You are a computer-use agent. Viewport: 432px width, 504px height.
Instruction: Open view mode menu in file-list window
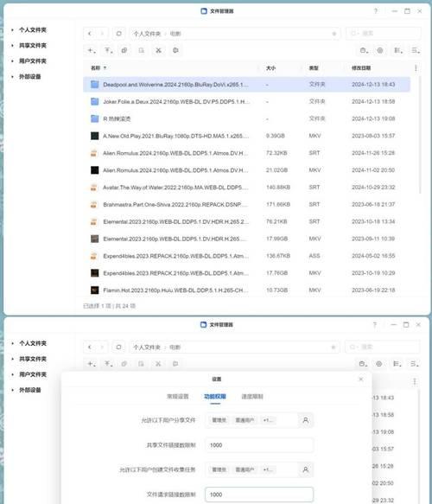point(398,50)
